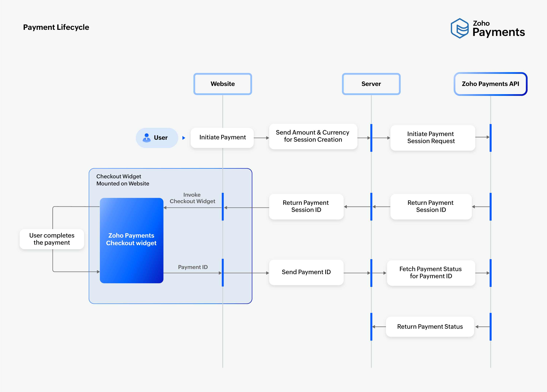The width and height of the screenshot is (547, 392).
Task: Select the Website header box
Action: [x=222, y=84]
